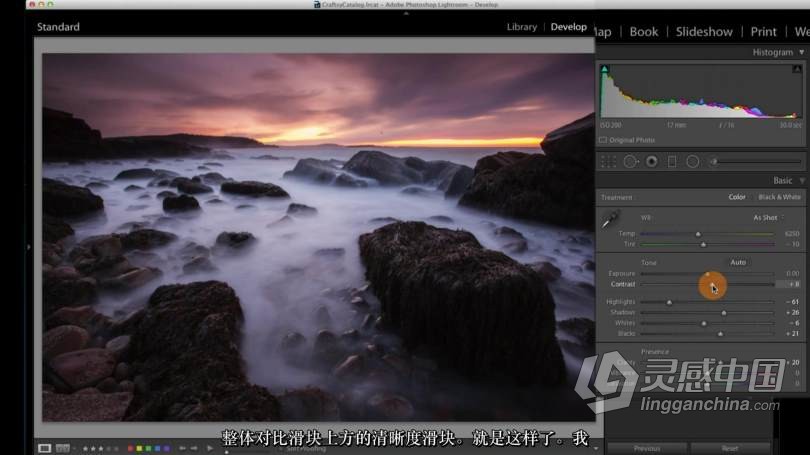Image resolution: width=810 pixels, height=455 pixels.
Task: Apply the red color label
Action: (x=131, y=448)
